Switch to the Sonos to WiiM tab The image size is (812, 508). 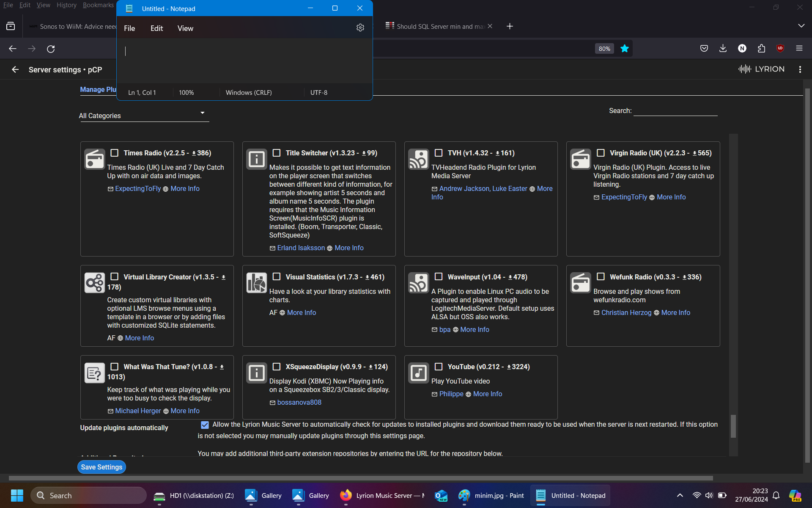72,26
